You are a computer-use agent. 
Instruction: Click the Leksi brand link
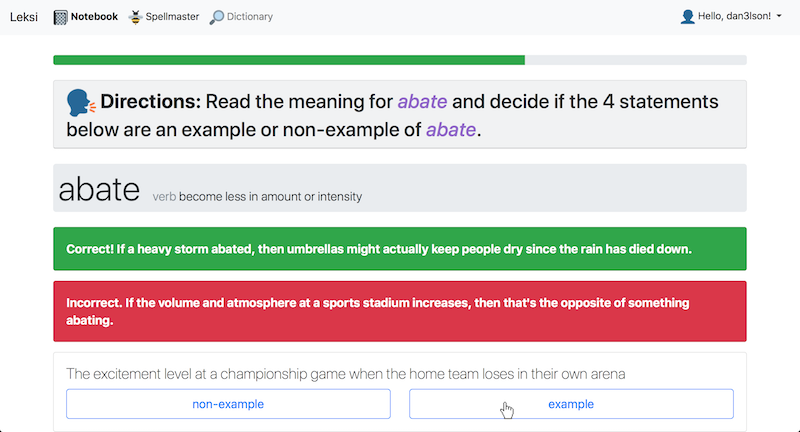click(x=23, y=17)
